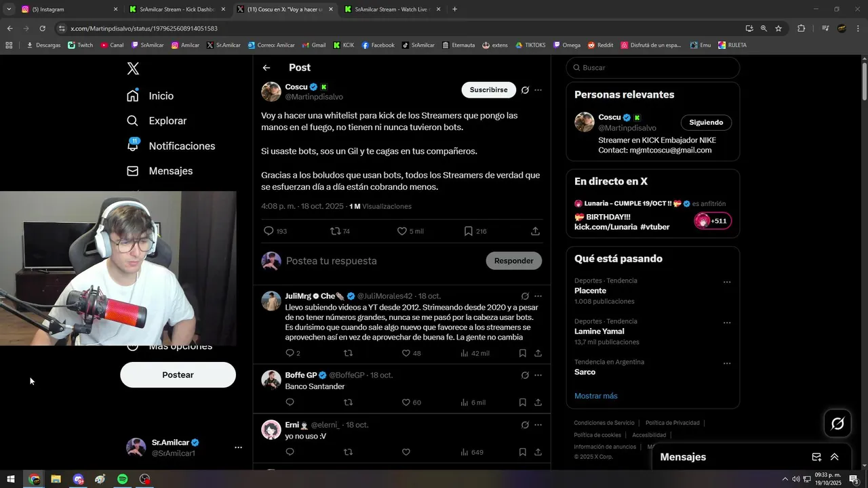Screen dimensions: 868x488
Task: Click Siguiendo button for Coscu
Action: 706,123
